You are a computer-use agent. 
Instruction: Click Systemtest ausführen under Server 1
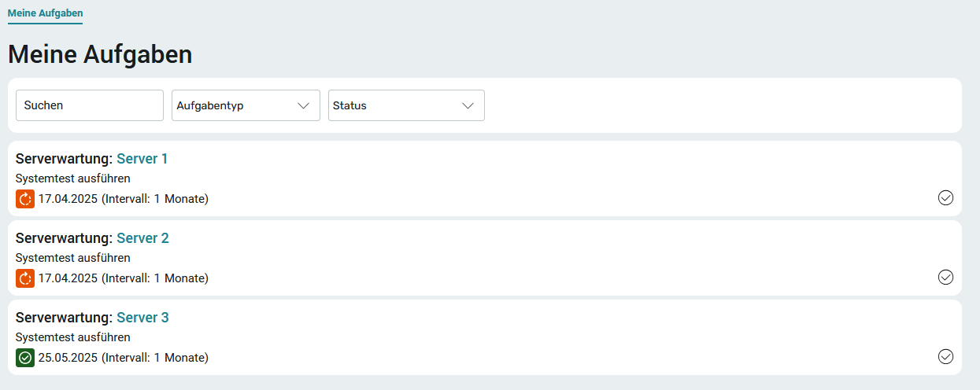pyautogui.click(x=73, y=178)
